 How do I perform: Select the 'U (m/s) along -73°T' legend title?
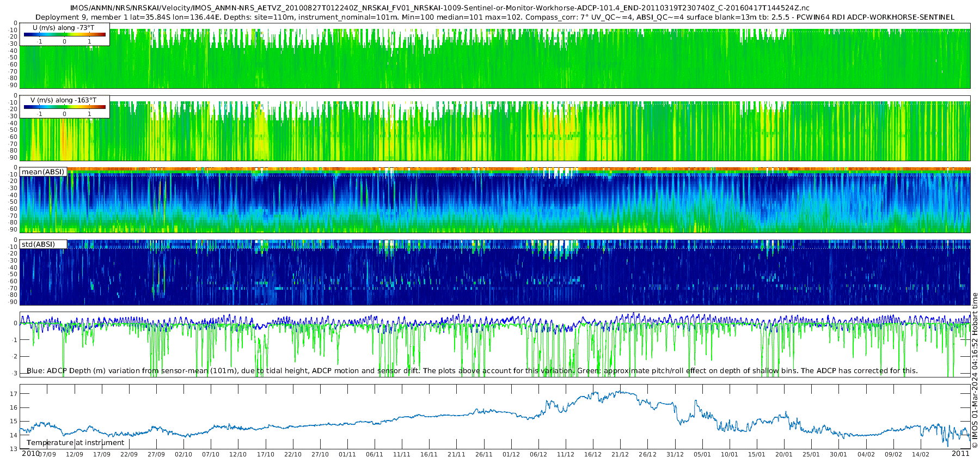click(63, 28)
